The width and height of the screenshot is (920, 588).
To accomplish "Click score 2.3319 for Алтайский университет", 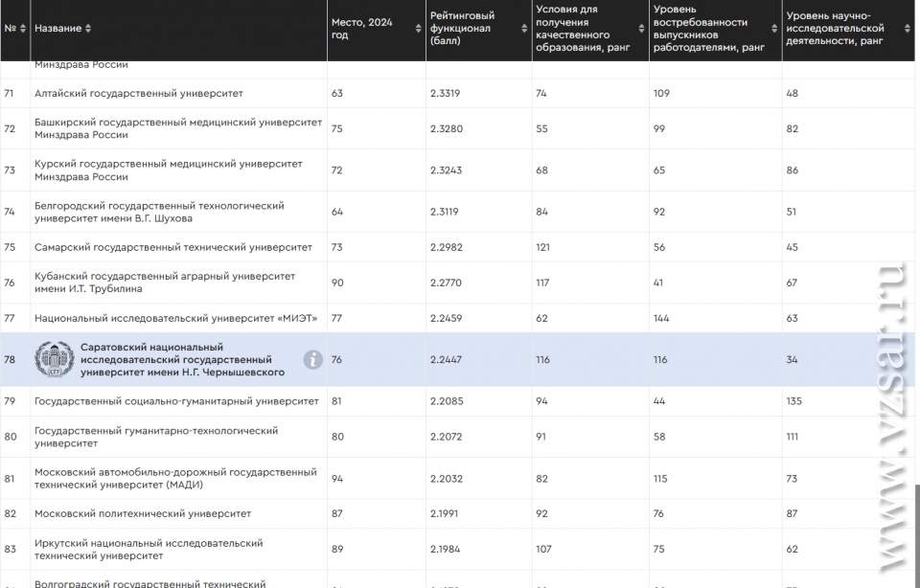I will click(x=445, y=93).
